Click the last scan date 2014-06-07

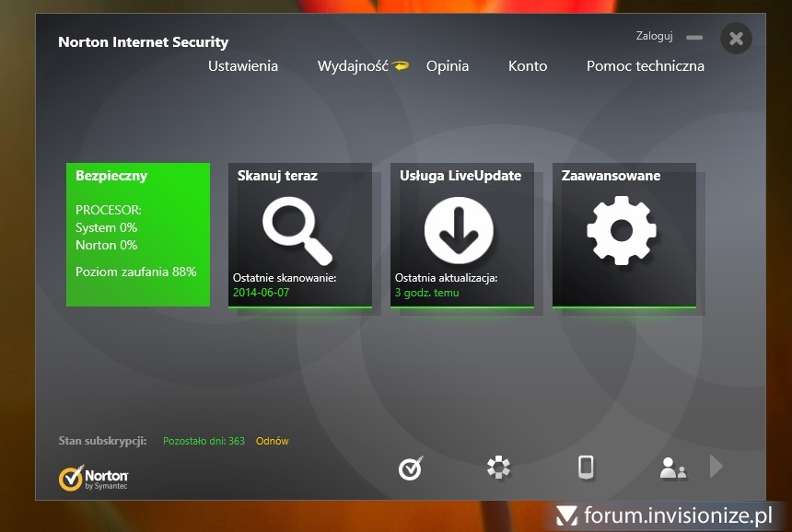pos(261,293)
